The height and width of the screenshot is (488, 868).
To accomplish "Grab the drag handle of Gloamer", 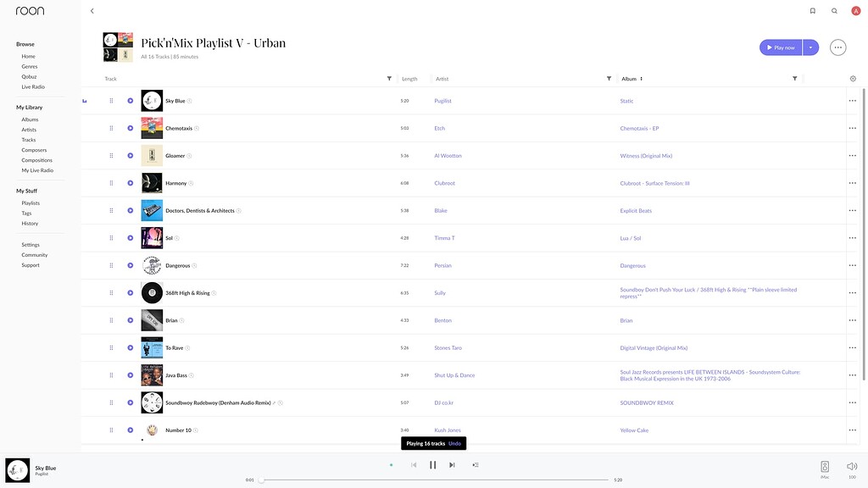I will (x=111, y=156).
